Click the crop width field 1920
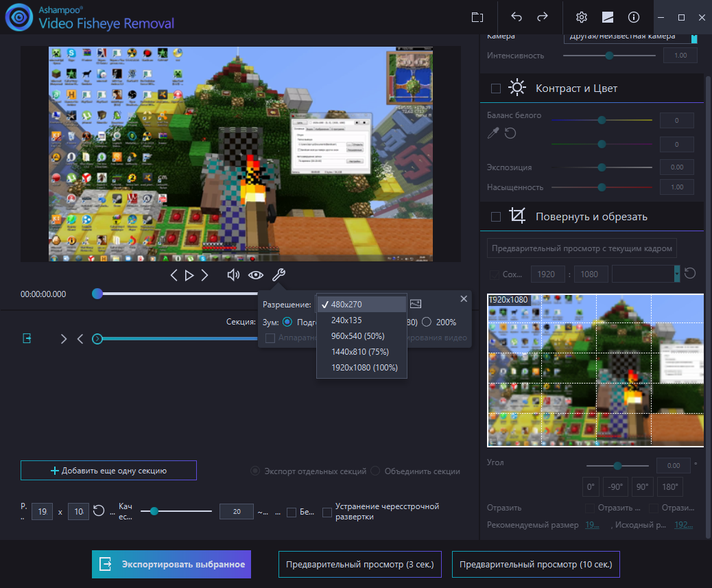The height and width of the screenshot is (588, 712). point(546,274)
